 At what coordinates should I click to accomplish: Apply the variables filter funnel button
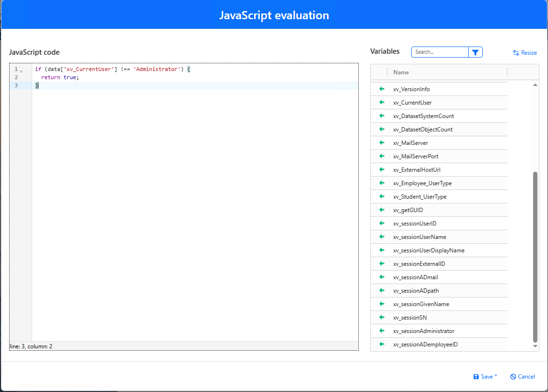pos(475,52)
